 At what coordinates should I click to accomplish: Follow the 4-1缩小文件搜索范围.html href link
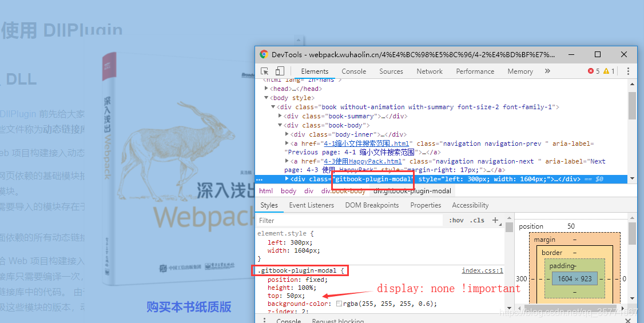[367, 143]
